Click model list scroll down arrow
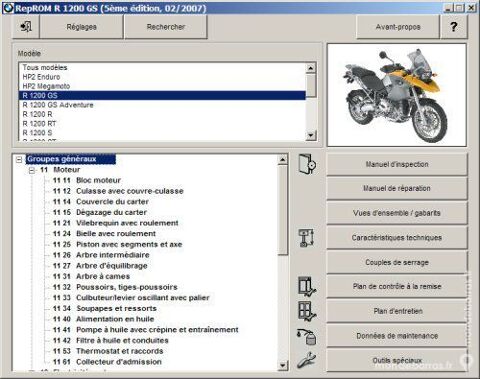This screenshot has height=379, width=480. [311, 135]
